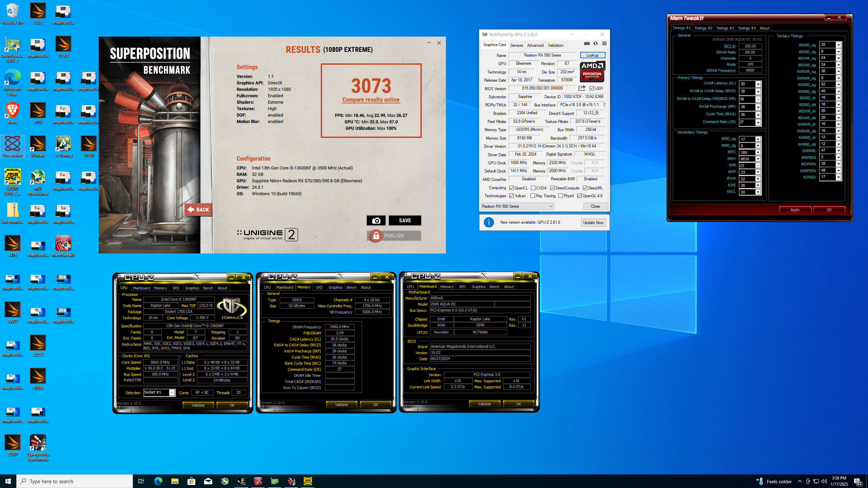This screenshot has height=488, width=868.
Task: Switch to Timings #4 tab in MemTweakIt
Action: (746, 28)
